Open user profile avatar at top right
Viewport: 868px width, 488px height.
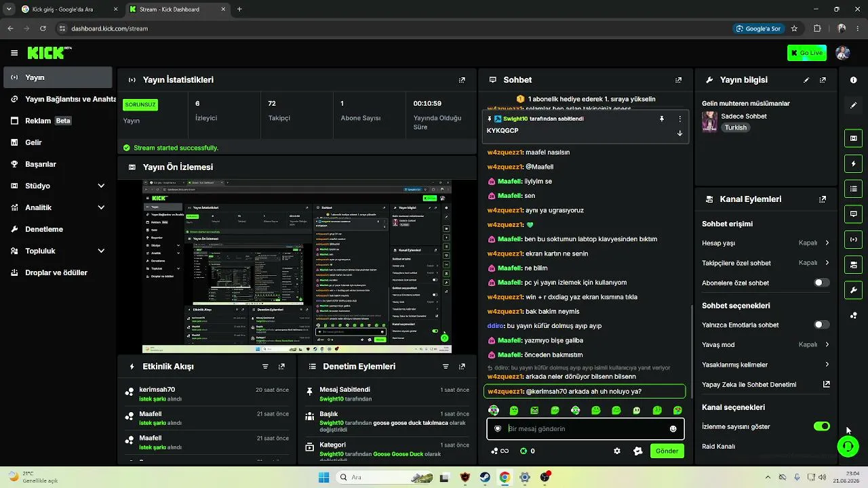843,53
